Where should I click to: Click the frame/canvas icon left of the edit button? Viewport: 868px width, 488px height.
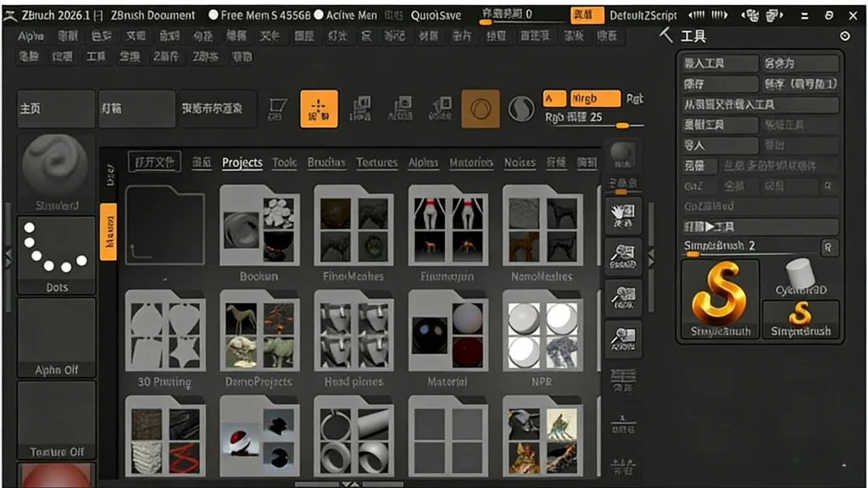(x=280, y=110)
